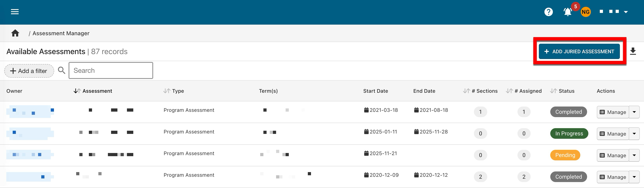Open the hamburger navigation menu
Screen dimensions: 644x188
click(x=15, y=12)
